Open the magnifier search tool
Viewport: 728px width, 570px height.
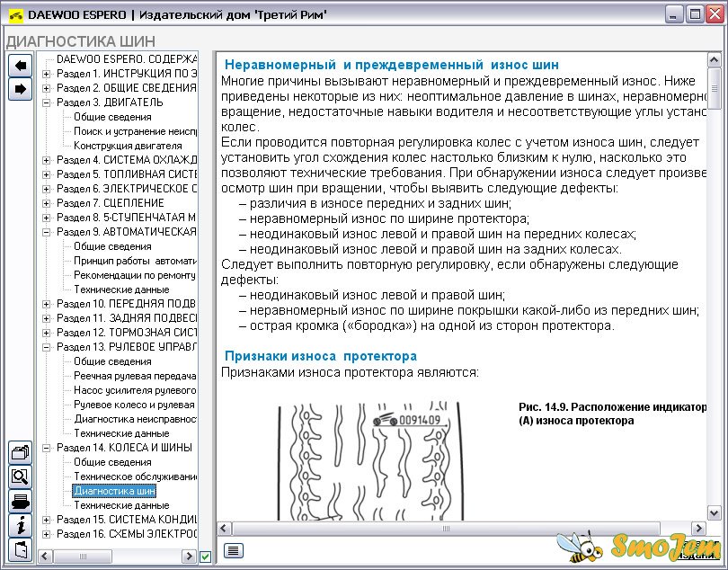point(20,476)
